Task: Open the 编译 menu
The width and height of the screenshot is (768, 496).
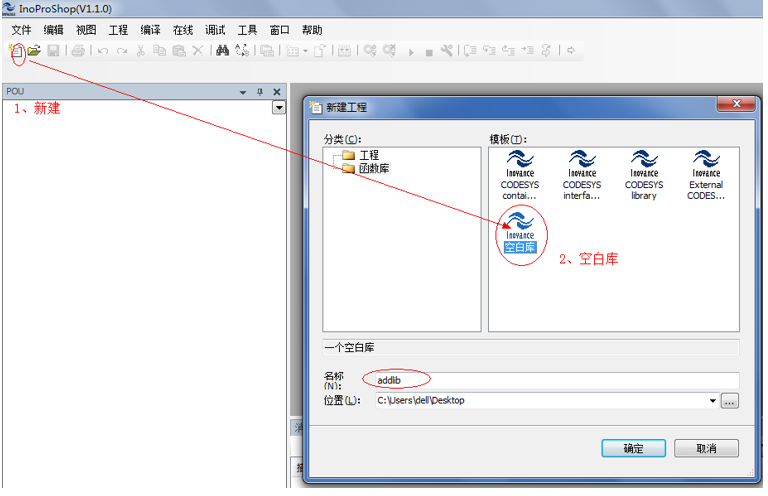Action: pos(150,30)
